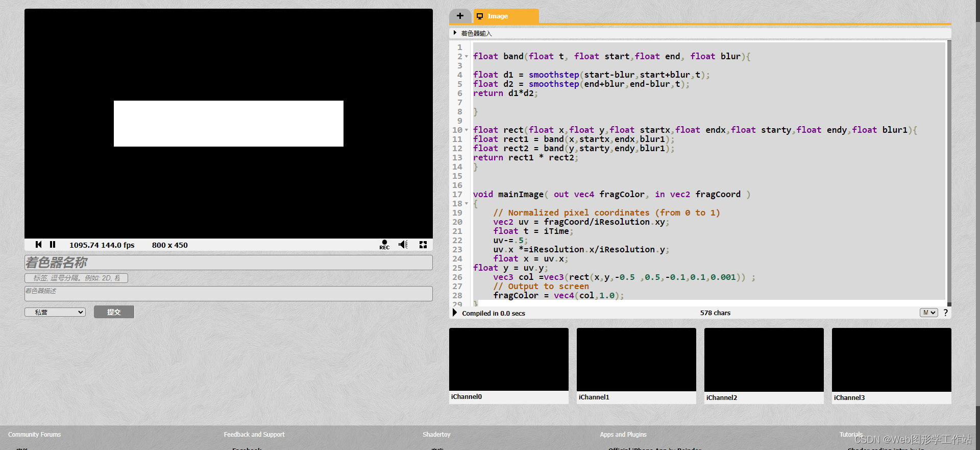Open the Shadertoy footer heading

click(x=436, y=435)
